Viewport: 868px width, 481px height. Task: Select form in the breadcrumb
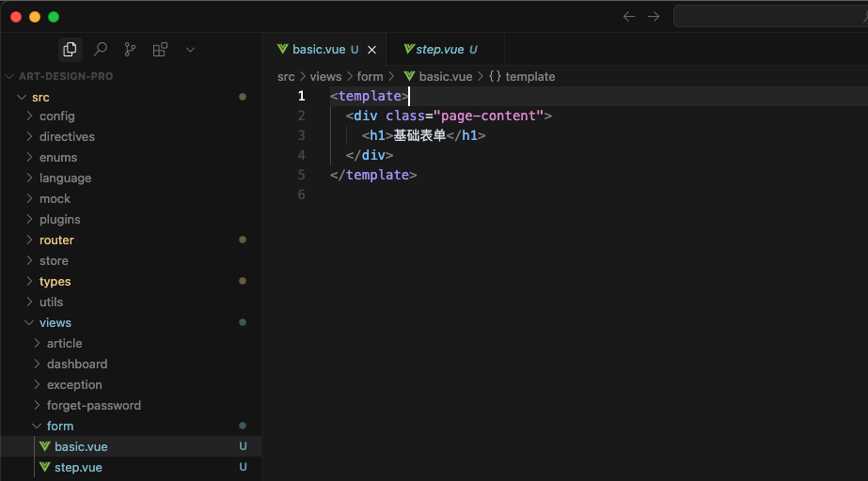point(370,77)
